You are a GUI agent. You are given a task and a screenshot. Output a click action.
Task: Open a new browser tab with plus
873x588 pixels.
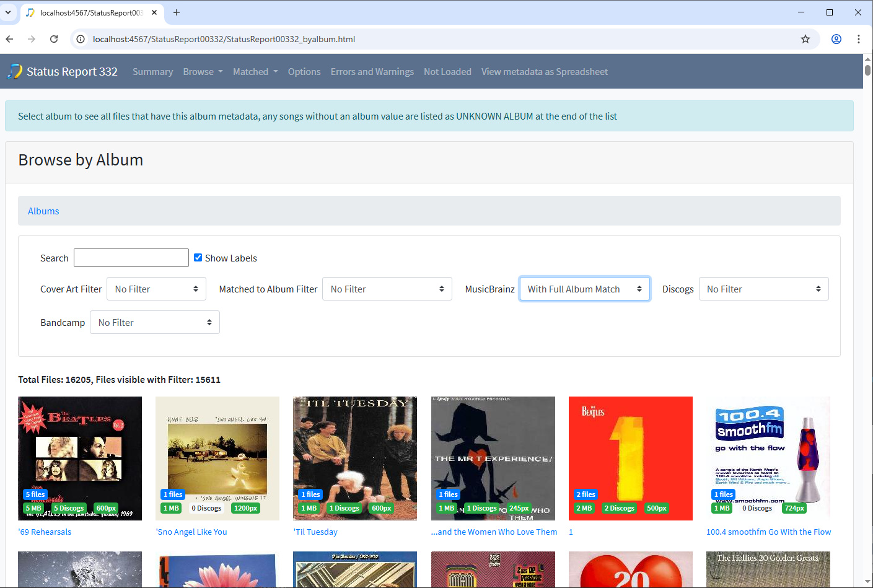click(x=177, y=12)
